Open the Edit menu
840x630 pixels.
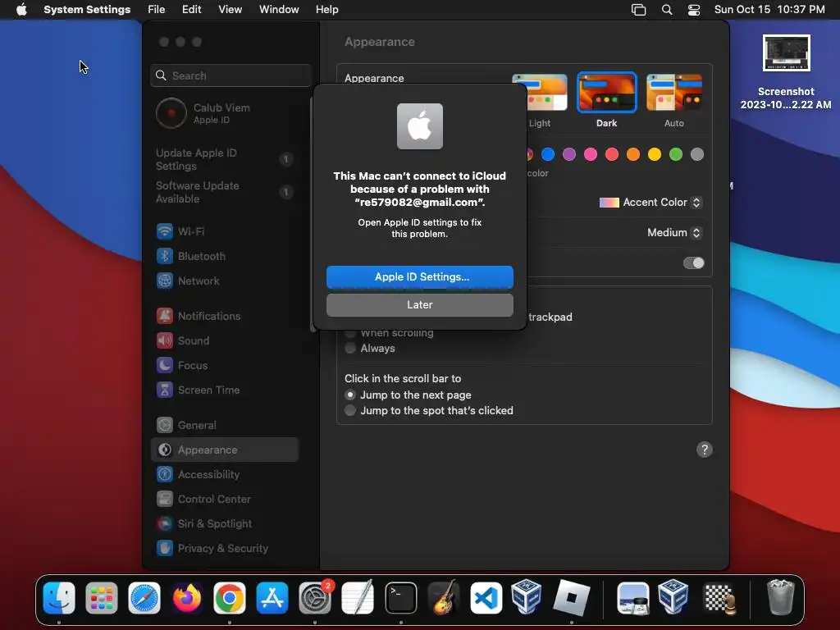pyautogui.click(x=191, y=10)
